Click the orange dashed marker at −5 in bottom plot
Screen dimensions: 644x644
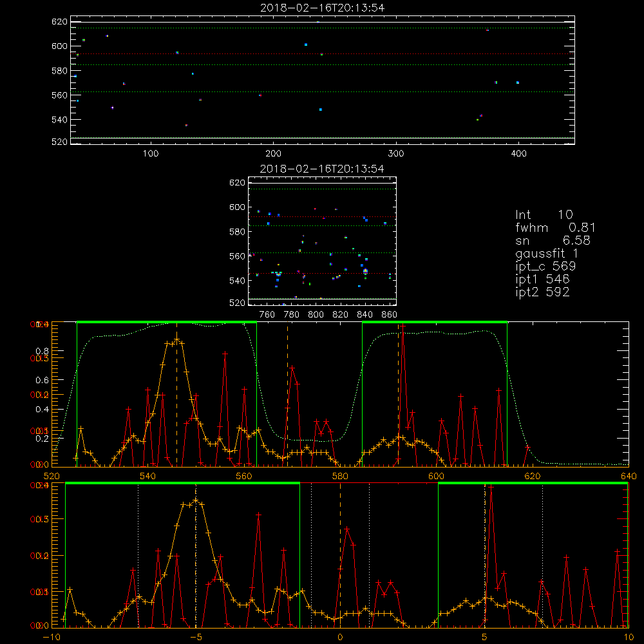[196, 556]
